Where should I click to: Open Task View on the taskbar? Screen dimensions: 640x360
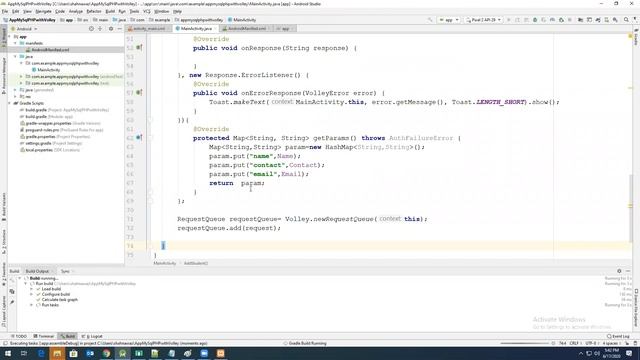tap(24, 353)
